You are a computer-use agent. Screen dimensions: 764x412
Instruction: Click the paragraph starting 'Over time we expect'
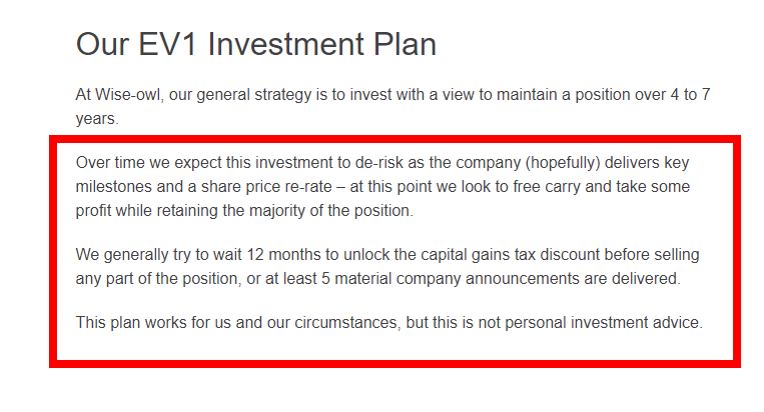[x=382, y=187]
